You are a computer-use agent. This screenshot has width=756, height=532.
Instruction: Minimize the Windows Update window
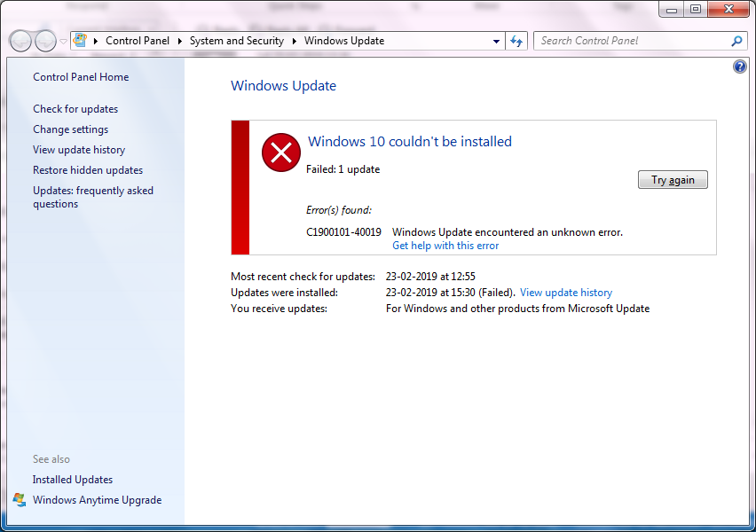[672, 9]
